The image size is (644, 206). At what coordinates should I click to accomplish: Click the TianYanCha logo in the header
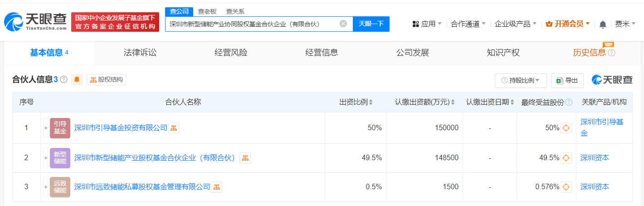[35, 21]
